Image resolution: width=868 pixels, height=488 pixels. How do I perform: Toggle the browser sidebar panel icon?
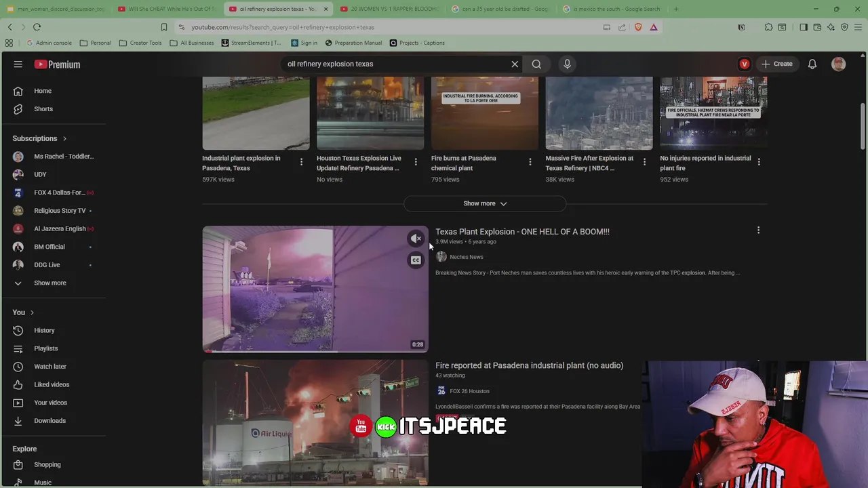click(804, 27)
